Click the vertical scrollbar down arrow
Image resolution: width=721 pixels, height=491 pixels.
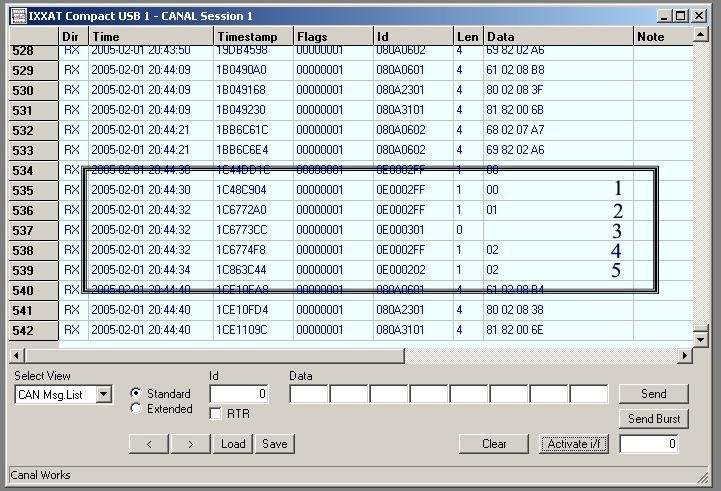click(701, 337)
